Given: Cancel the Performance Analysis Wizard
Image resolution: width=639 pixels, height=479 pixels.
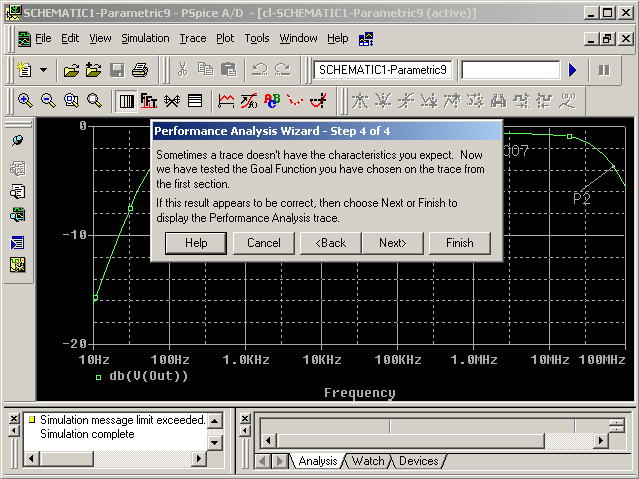Looking at the screenshot, I should [x=264, y=243].
